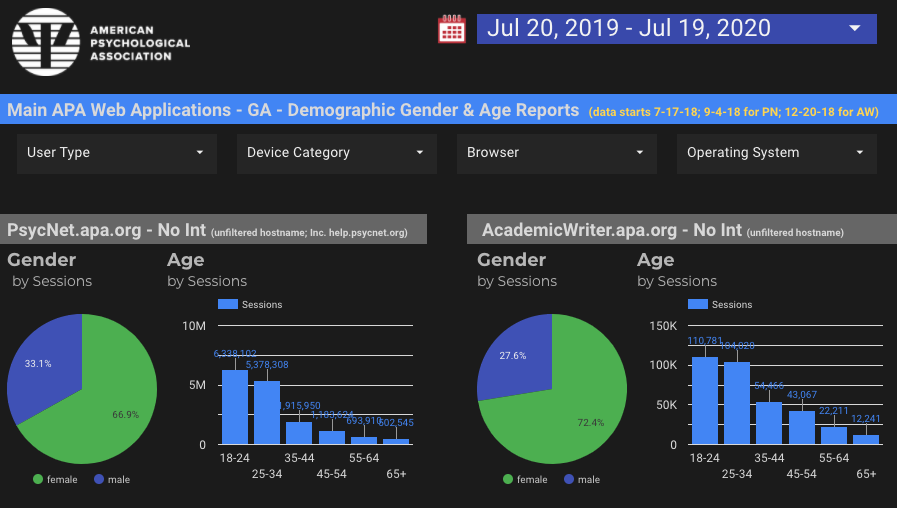The image size is (897, 508).
Task: Open the Operating System filter
Action: pos(776,153)
